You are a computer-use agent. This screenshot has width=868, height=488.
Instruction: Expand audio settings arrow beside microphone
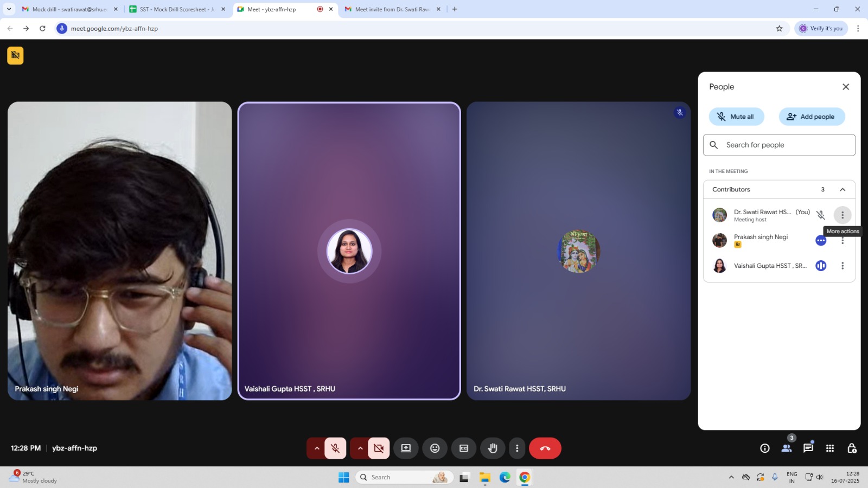[x=316, y=448]
